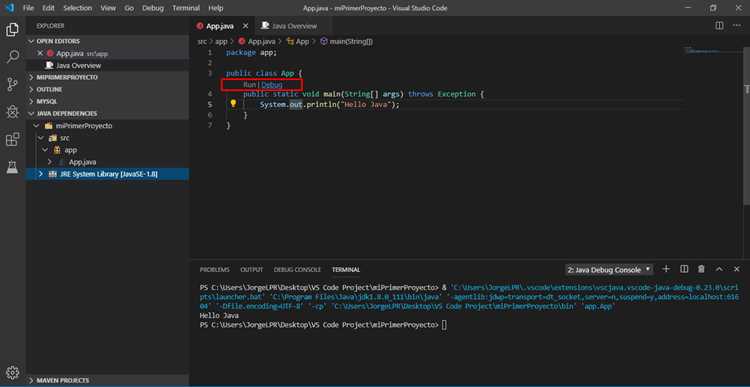Open the Debug menu

tap(153, 8)
